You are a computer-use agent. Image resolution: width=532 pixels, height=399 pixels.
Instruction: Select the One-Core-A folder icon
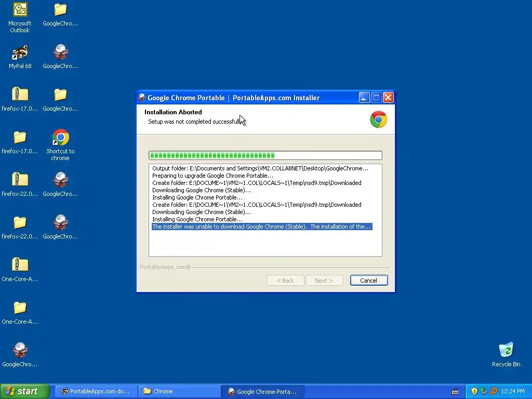pos(20,312)
